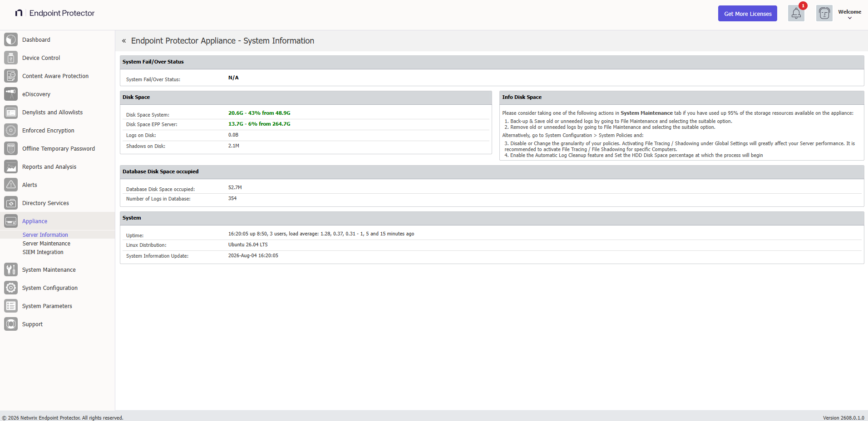Click the Support lifebuoy icon

coord(11,324)
